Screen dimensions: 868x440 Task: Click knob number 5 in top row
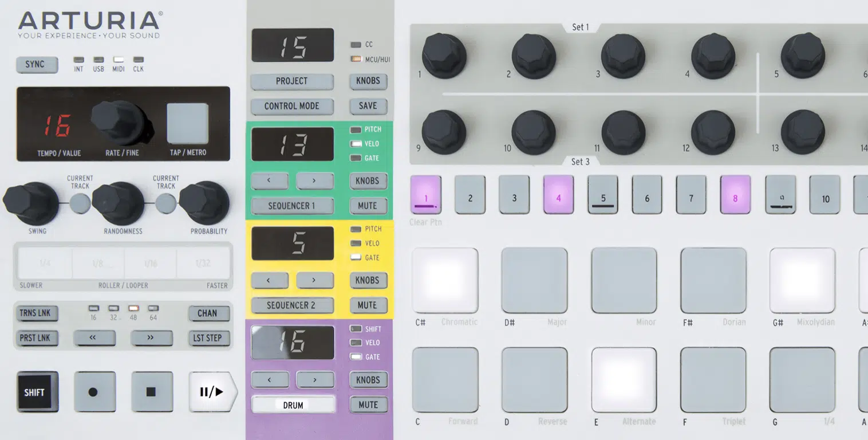click(x=803, y=56)
